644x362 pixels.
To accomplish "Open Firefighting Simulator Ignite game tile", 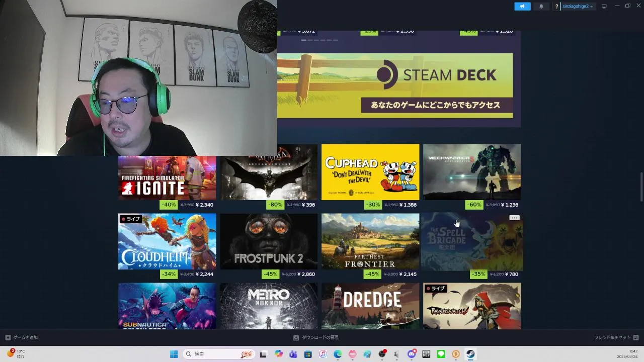I will [167, 177].
